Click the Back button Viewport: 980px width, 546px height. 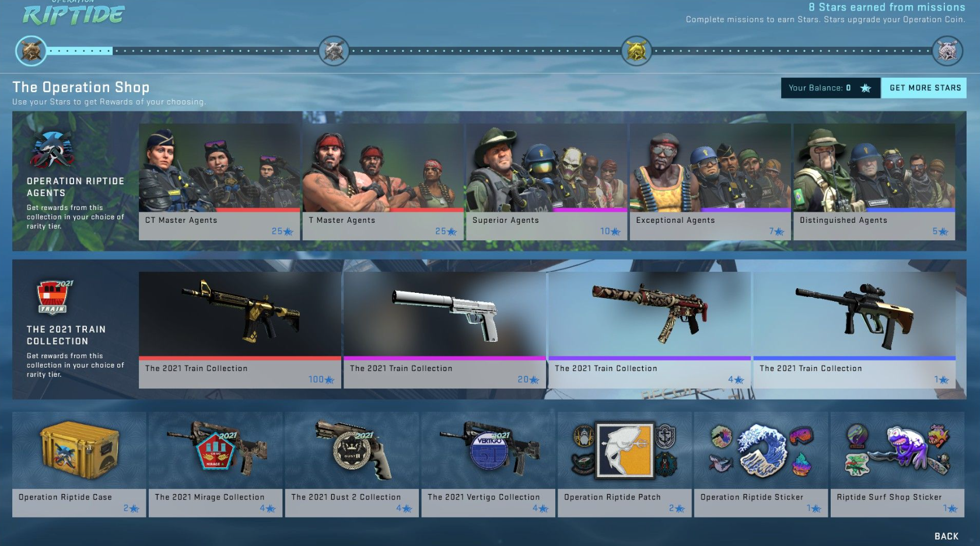click(x=946, y=536)
